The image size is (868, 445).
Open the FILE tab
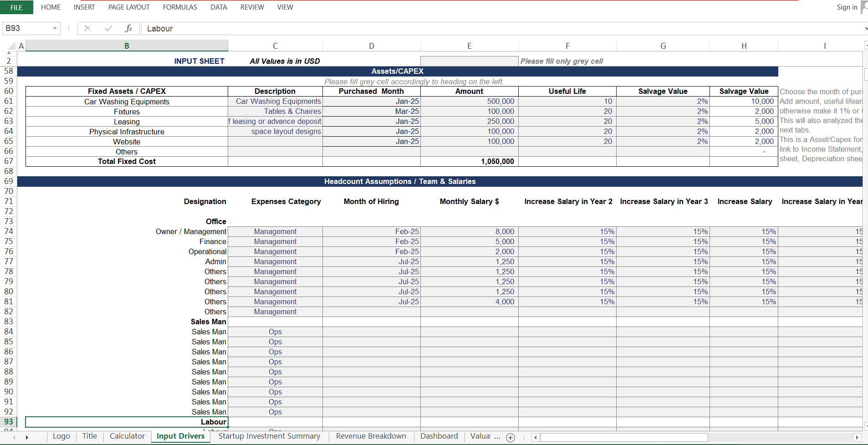pyautogui.click(x=16, y=7)
